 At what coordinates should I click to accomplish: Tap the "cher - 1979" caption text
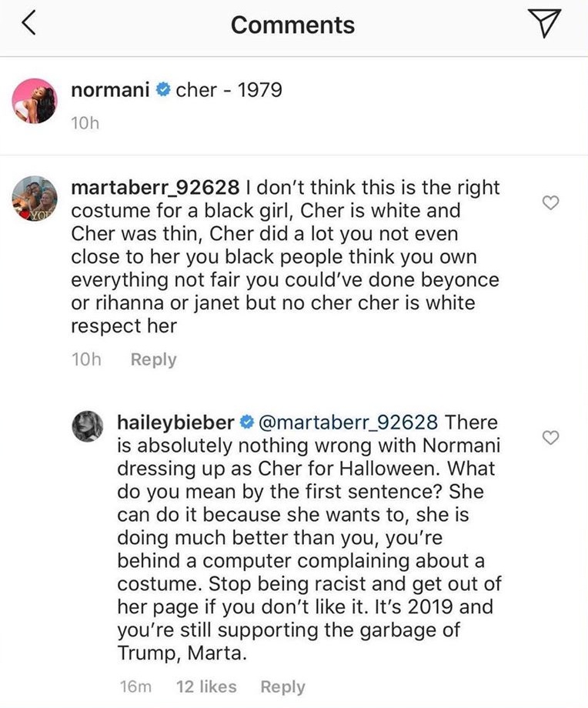pos(229,90)
